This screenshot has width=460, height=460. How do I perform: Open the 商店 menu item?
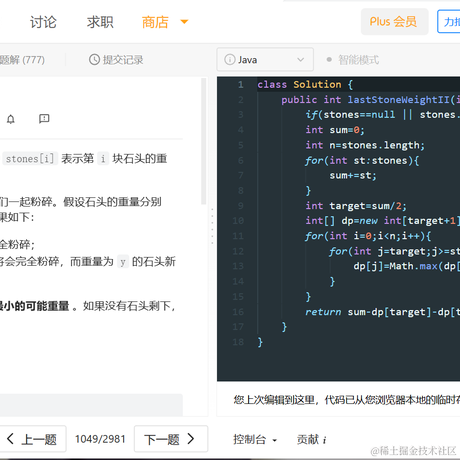click(x=155, y=22)
